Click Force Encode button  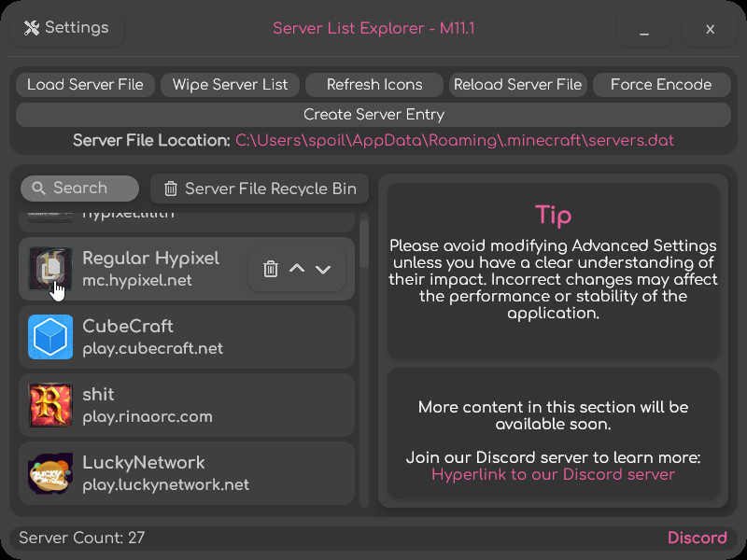(x=661, y=85)
